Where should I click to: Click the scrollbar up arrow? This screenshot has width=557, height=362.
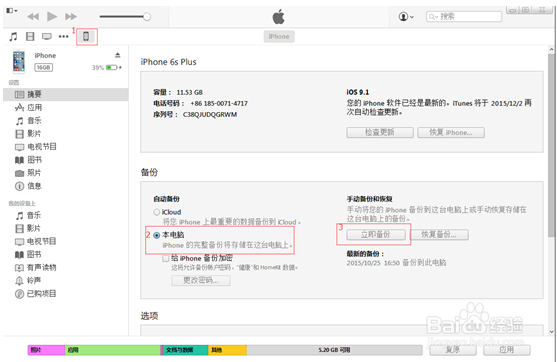click(x=551, y=50)
